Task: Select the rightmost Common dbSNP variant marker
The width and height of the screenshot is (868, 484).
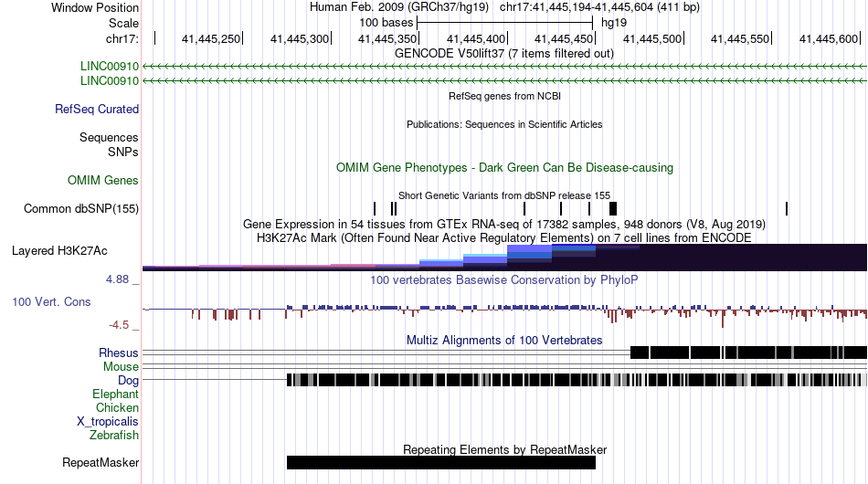Action: pyautogui.click(x=787, y=208)
